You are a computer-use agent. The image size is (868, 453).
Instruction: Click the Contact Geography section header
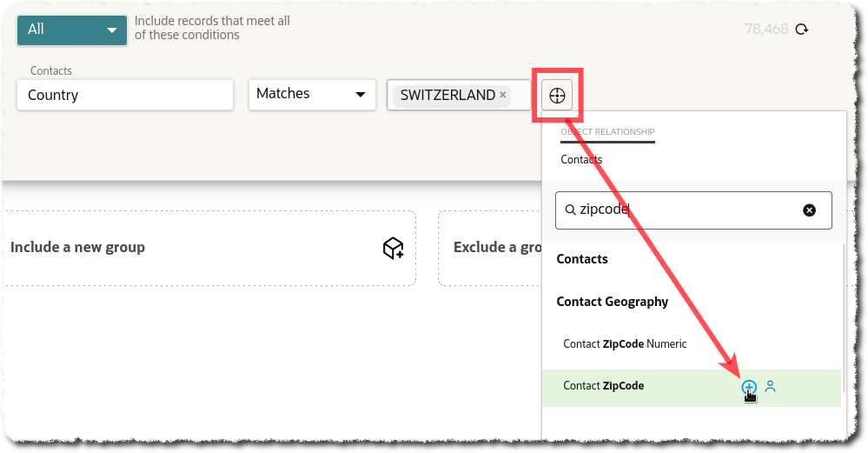click(x=613, y=302)
